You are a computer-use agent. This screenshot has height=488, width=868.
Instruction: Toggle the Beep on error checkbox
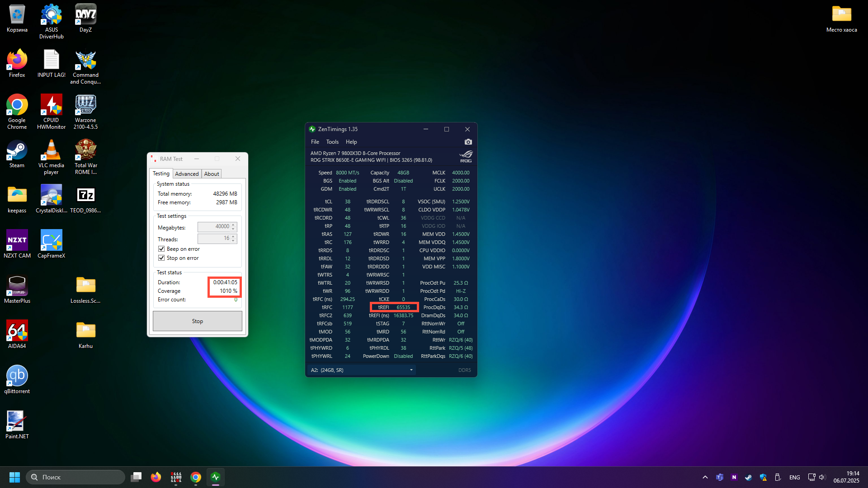161,249
